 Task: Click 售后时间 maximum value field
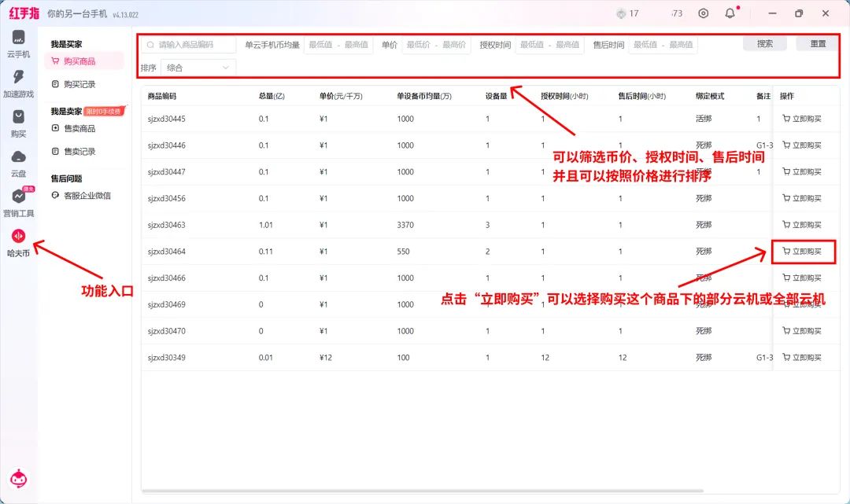pyautogui.click(x=681, y=44)
